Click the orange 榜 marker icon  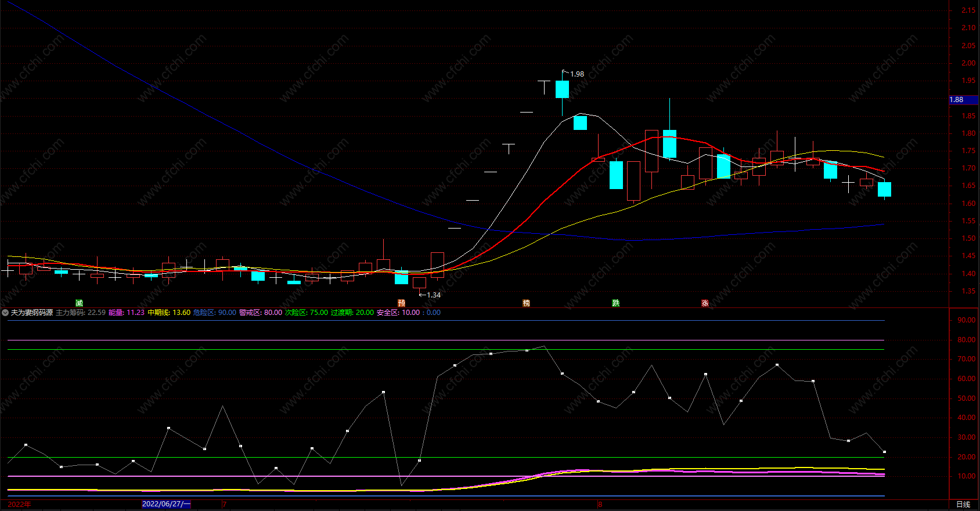tap(526, 303)
